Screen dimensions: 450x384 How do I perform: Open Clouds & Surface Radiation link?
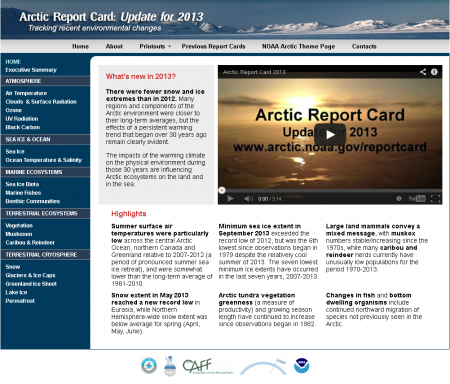click(41, 102)
